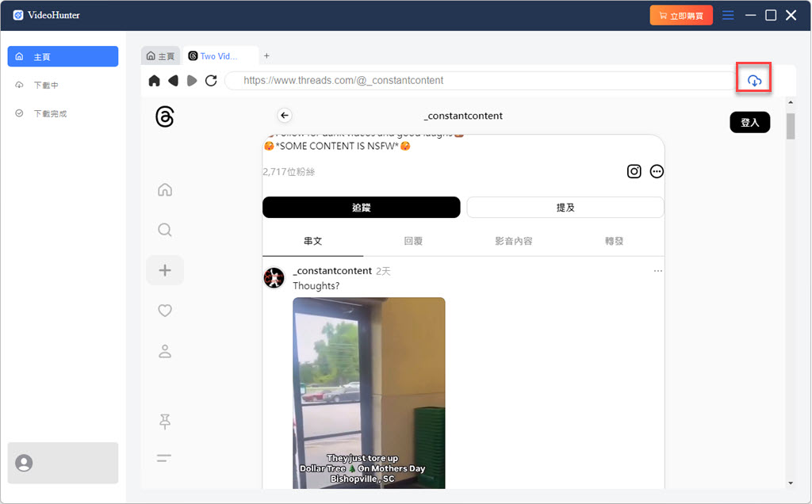
Task: Click the 登入 login button
Action: coord(749,123)
